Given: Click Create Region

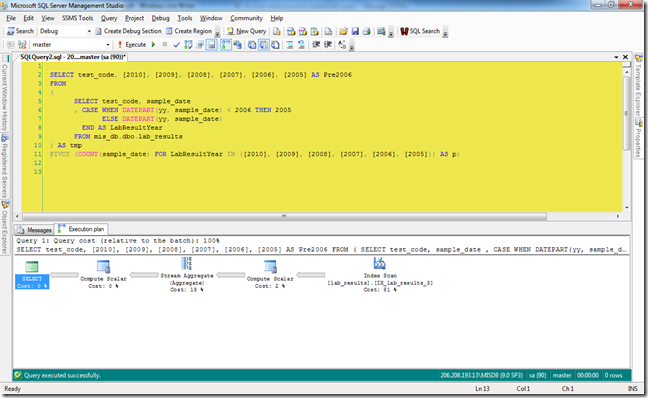Looking at the screenshot, I should click(189, 31).
